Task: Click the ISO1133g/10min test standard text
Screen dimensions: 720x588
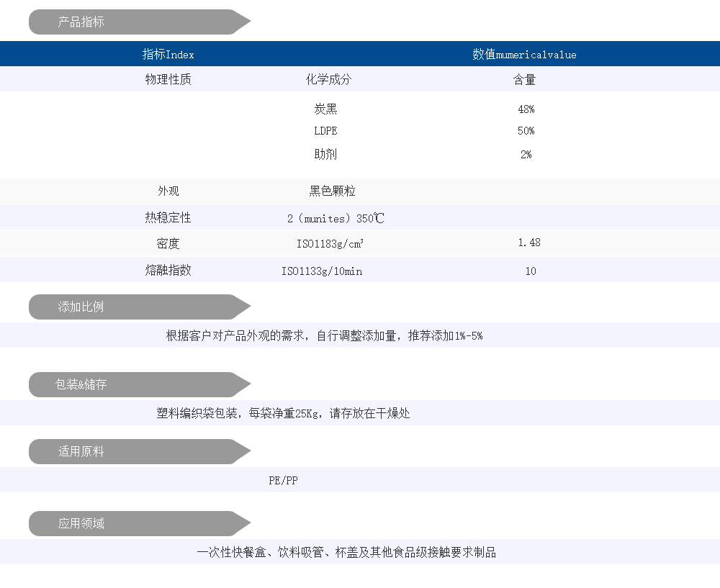Action: click(322, 271)
